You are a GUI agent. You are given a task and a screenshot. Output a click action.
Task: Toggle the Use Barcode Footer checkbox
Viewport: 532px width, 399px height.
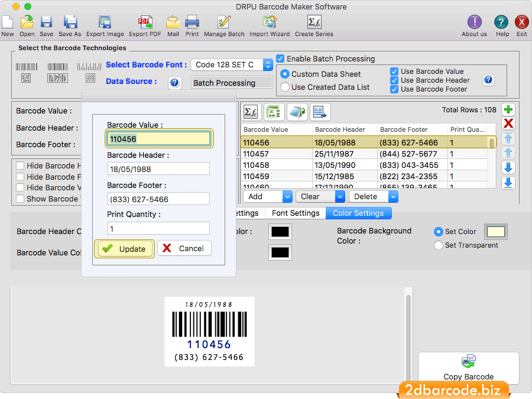[394, 89]
